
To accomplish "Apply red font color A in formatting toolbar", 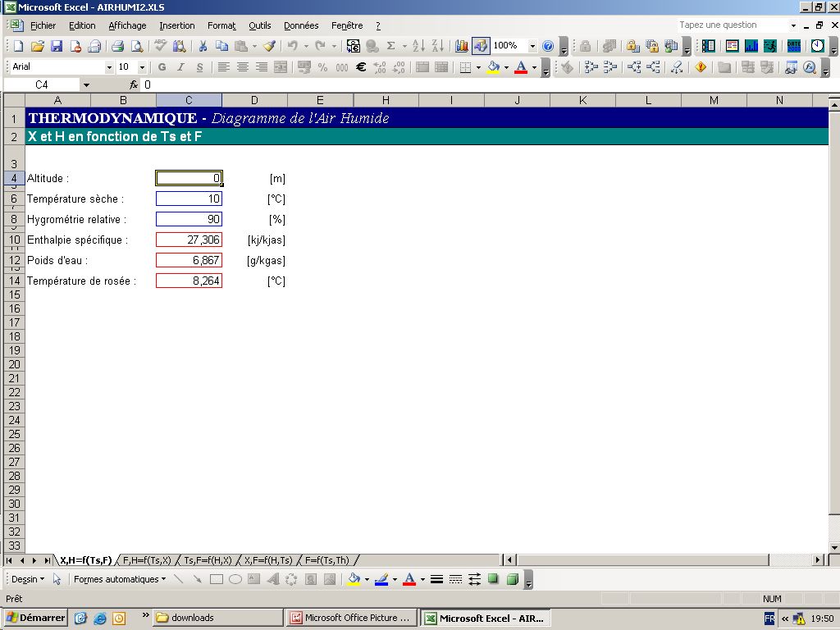I will [x=521, y=67].
